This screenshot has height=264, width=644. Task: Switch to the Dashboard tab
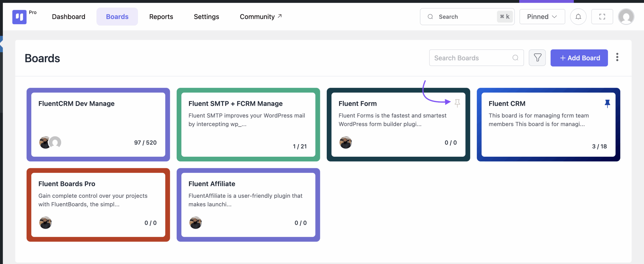tap(68, 17)
